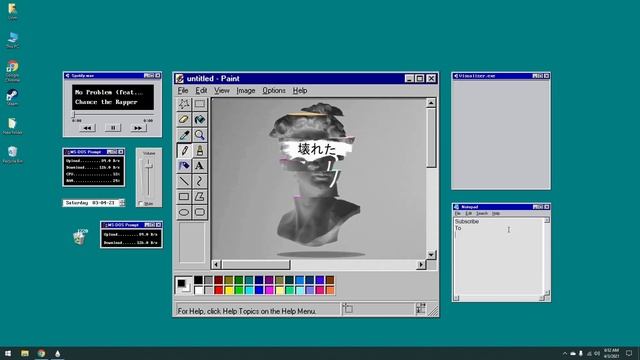The width and height of the screenshot is (640, 360).
Task: Select the Rectangle shape tool
Action: (x=184, y=197)
